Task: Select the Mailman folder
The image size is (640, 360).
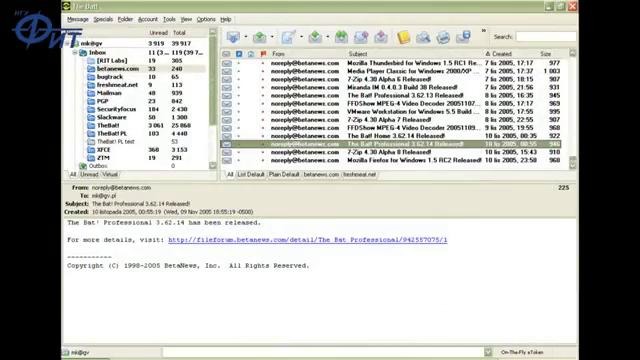Action: 109,93
